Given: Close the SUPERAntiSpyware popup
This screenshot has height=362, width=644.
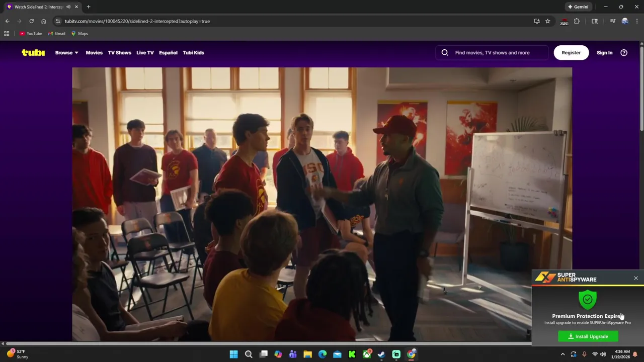Looking at the screenshot, I should pos(636,278).
